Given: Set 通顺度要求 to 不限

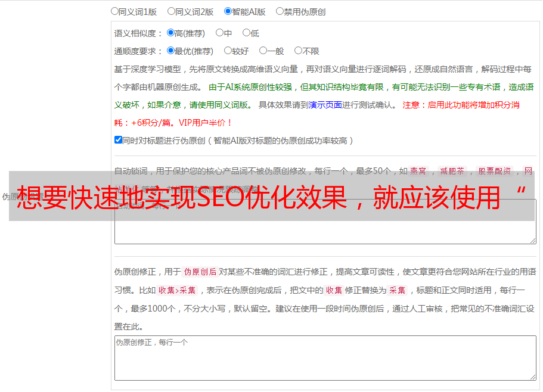Looking at the screenshot, I should 298,51.
